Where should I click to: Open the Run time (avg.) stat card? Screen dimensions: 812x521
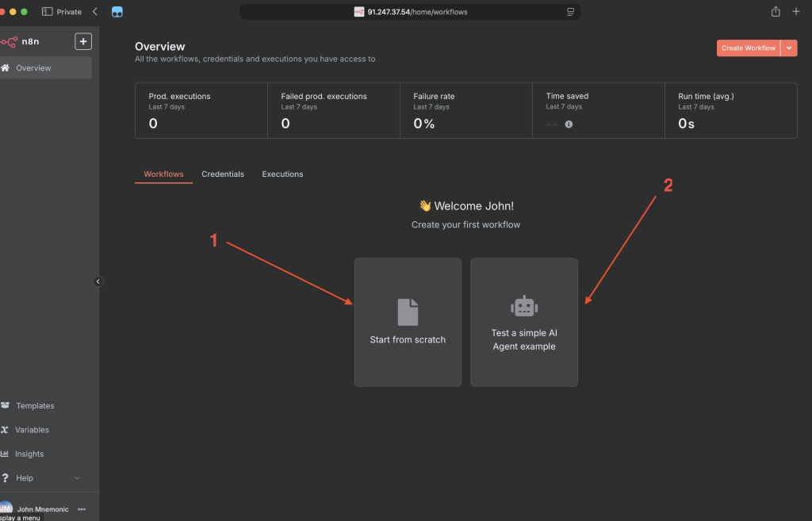click(x=731, y=110)
